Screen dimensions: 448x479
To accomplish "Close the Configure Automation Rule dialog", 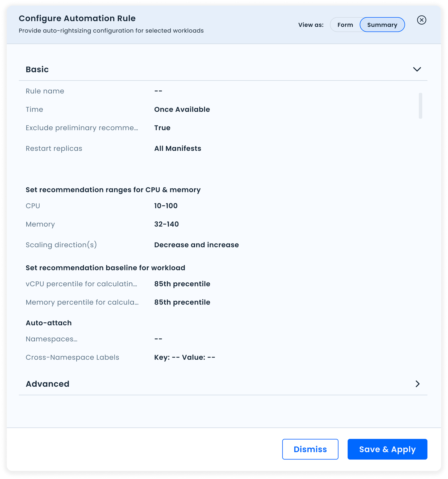I will pos(422,20).
